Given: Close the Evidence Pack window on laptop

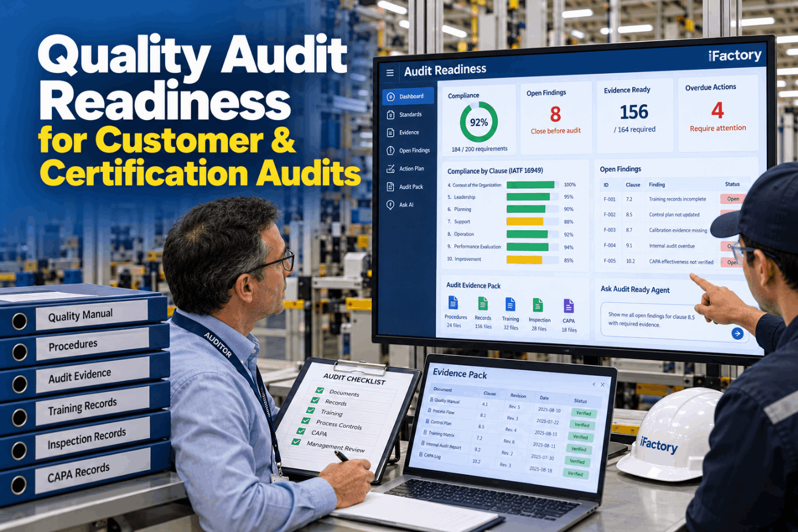Looking at the screenshot, I should pos(603,385).
